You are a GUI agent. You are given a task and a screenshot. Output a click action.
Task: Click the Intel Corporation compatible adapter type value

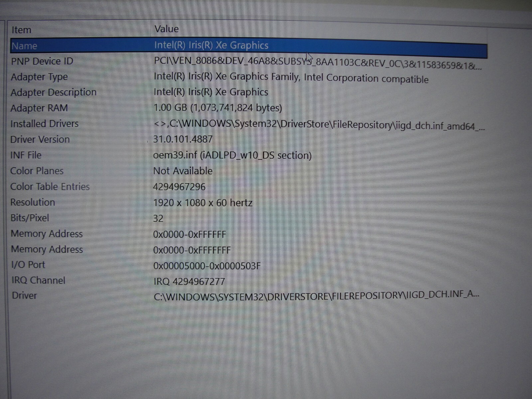291,78
